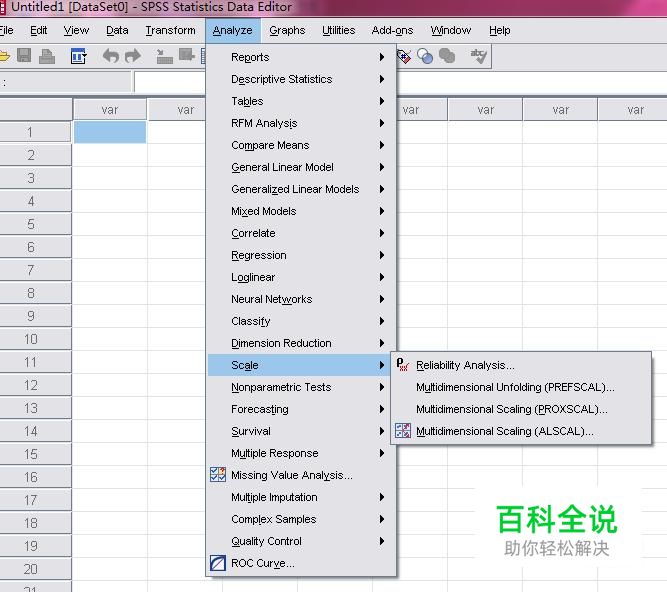Open the Data menu
Viewport: 667px width, 592px height.
[x=117, y=31]
